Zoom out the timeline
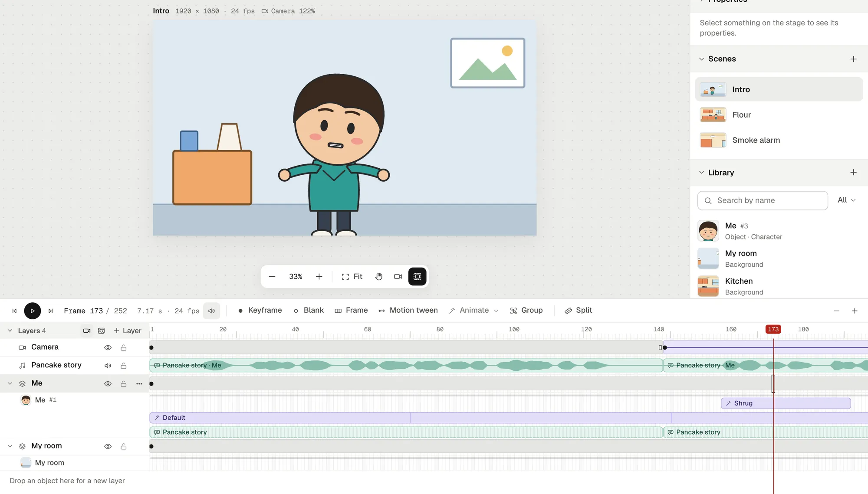Image resolution: width=868 pixels, height=494 pixels. [x=837, y=311]
